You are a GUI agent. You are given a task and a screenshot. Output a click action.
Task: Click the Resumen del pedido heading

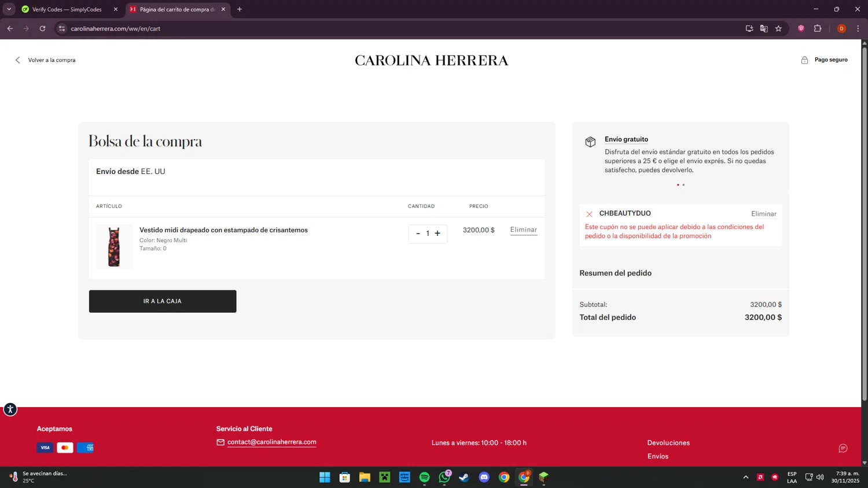(x=616, y=273)
